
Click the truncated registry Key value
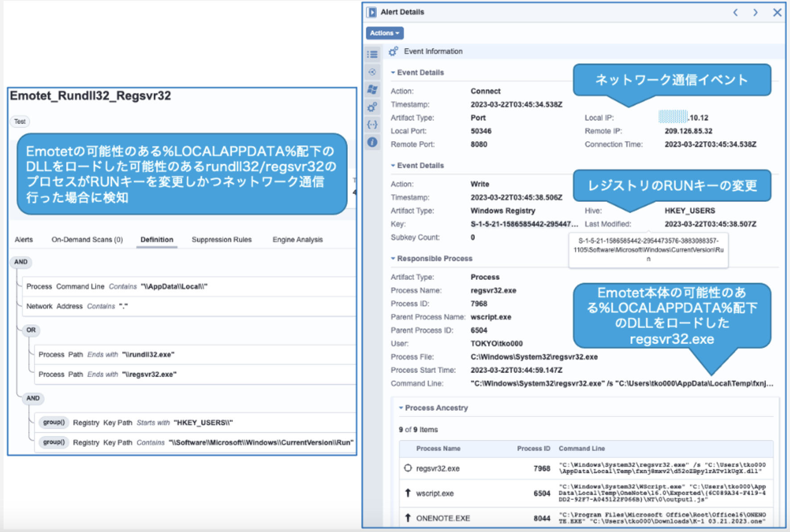tap(524, 224)
